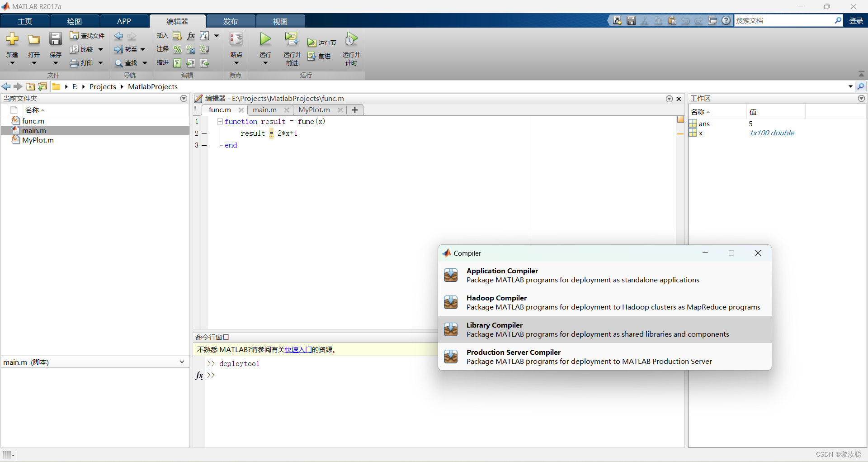The image size is (868, 462).
Task: Switch to the APP ribbon tab
Action: 124,21
